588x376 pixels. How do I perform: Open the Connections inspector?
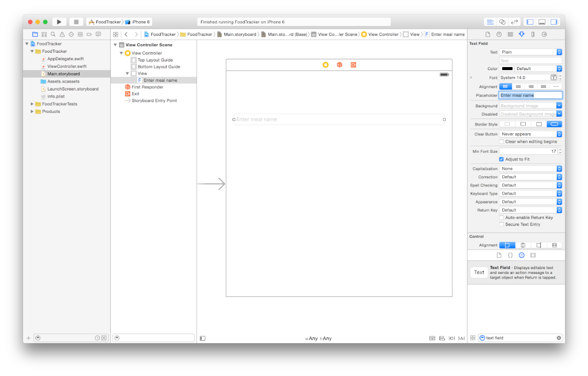pos(544,34)
